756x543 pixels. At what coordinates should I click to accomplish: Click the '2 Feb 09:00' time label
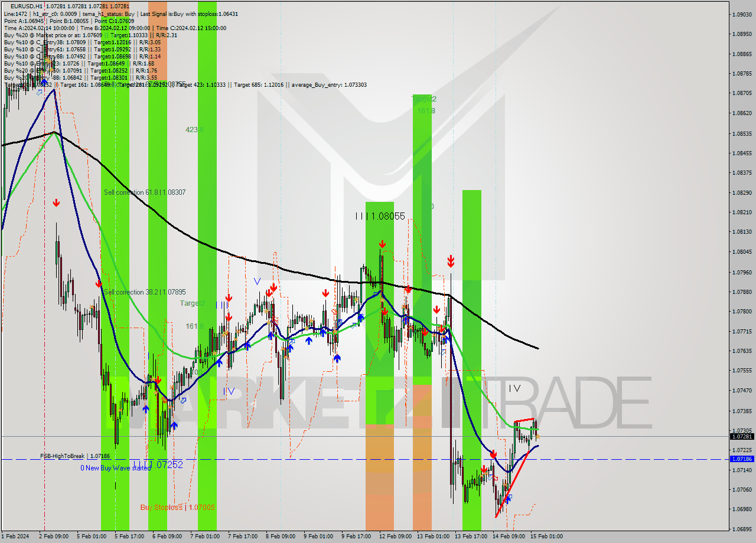[x=54, y=537]
